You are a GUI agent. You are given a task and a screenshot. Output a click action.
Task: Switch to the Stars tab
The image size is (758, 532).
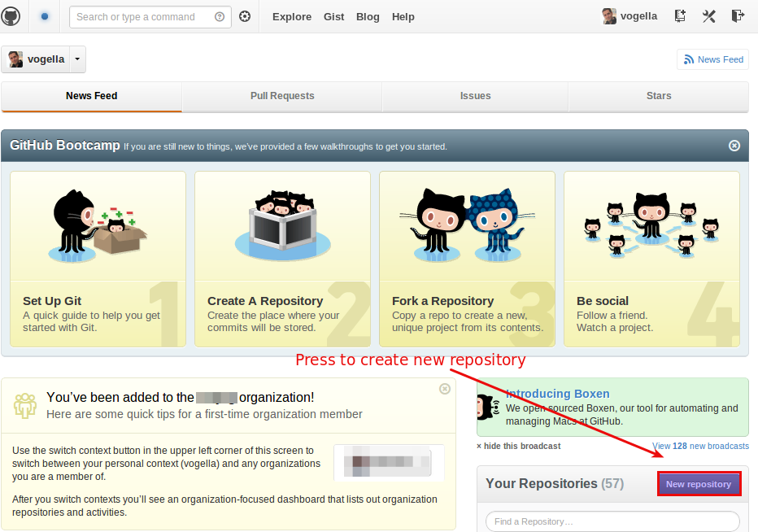(x=659, y=96)
